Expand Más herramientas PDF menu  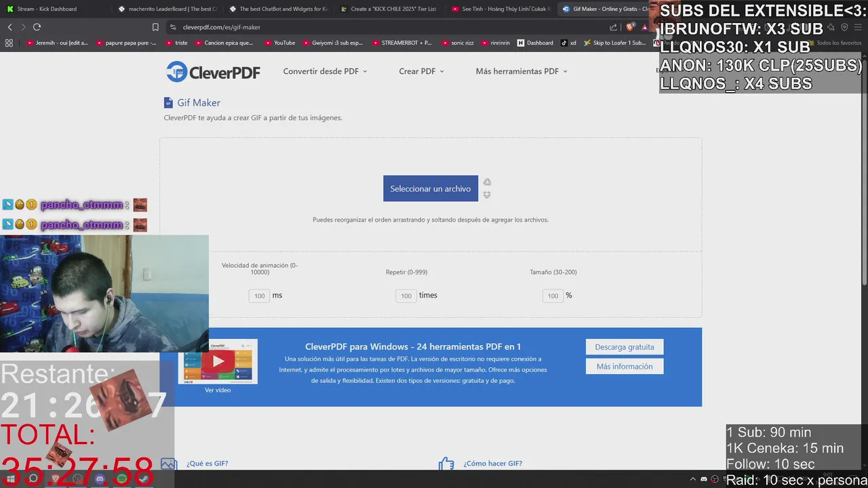521,71
